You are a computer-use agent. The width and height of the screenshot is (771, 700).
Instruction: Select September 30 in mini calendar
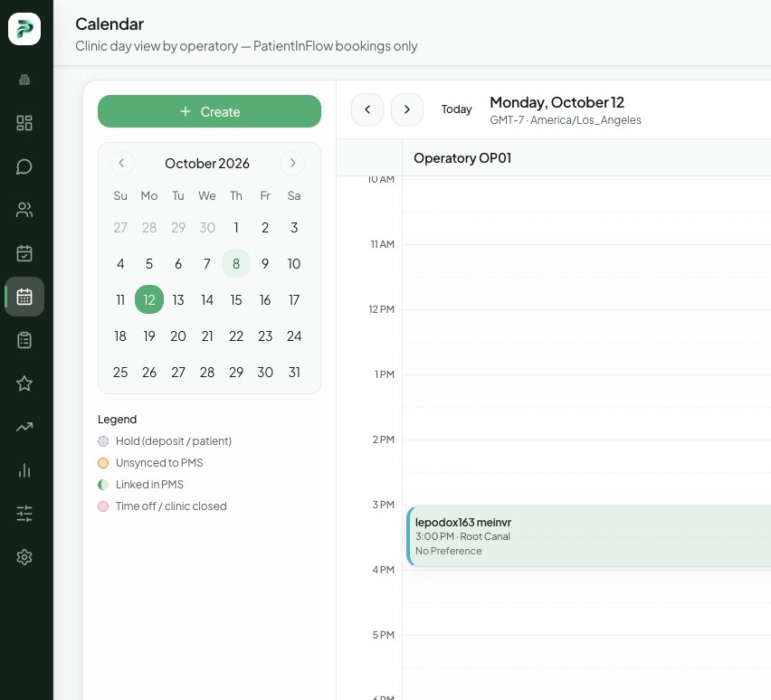(x=207, y=228)
